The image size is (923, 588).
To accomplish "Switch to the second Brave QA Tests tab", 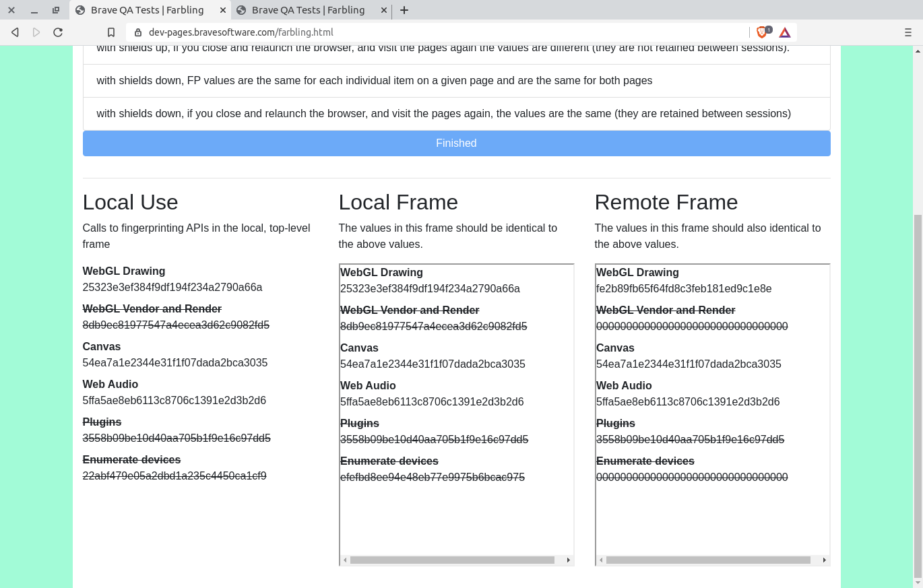I will coord(311,10).
